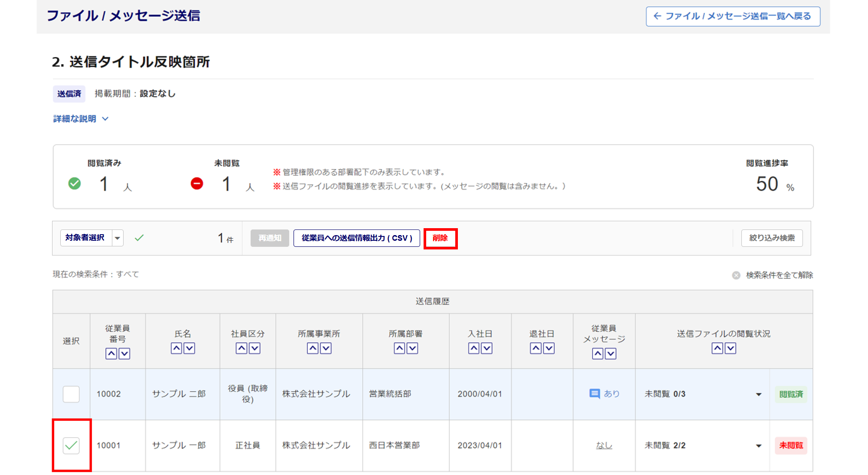Sort 従業員番号 column ascending with up arrow
The width and height of the screenshot is (868, 475).
point(111,354)
